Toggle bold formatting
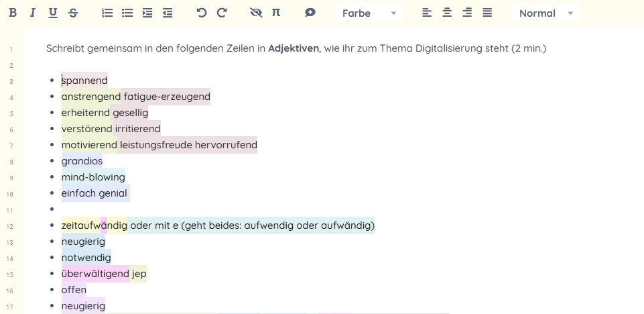The width and height of the screenshot is (644, 314). (x=13, y=13)
